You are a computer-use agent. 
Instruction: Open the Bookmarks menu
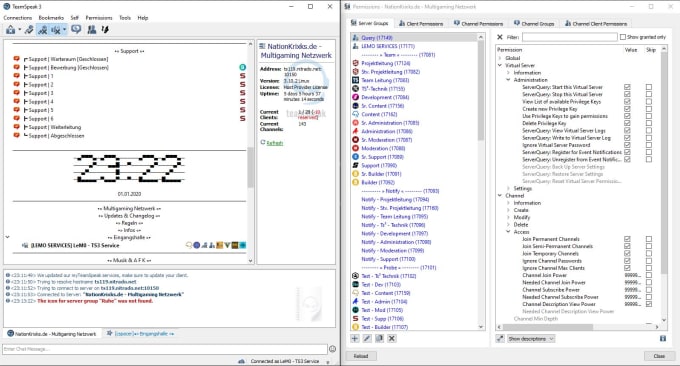coord(51,18)
